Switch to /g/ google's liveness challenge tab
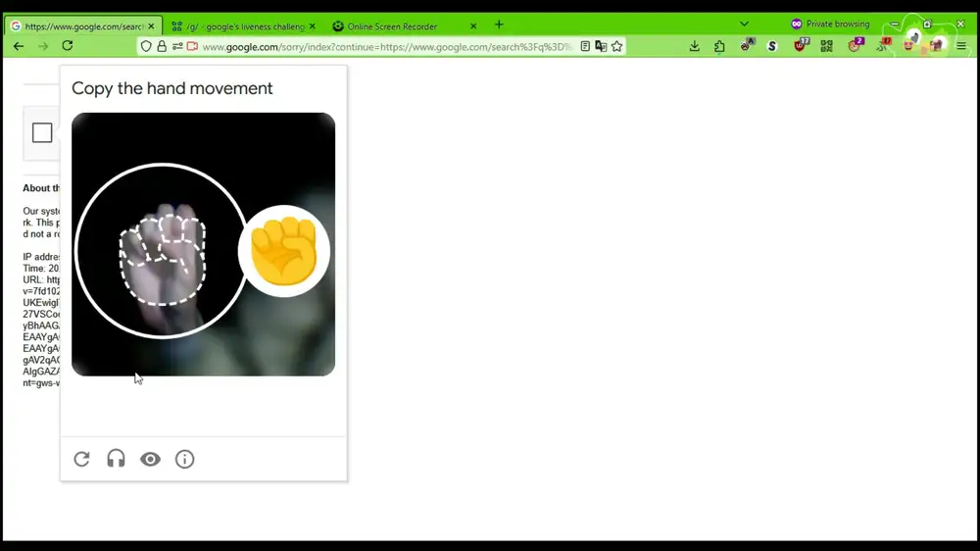Viewport: 980px width, 551px height. [x=244, y=26]
